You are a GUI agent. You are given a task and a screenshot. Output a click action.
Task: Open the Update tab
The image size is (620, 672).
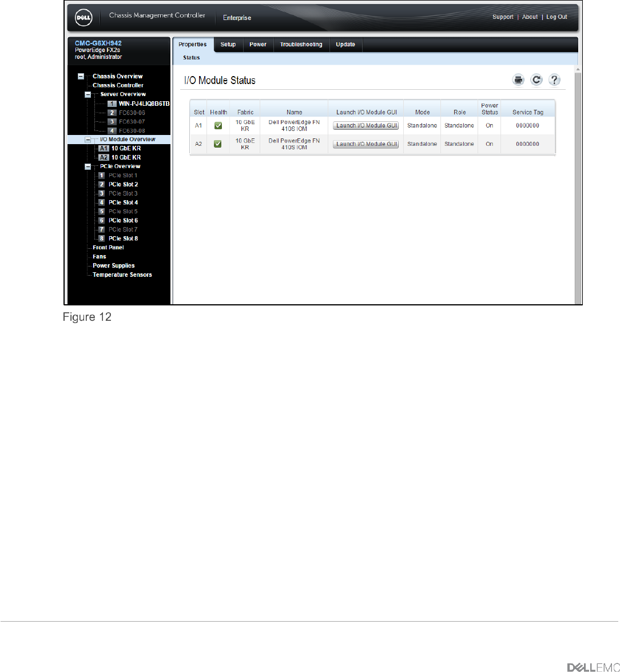[345, 45]
